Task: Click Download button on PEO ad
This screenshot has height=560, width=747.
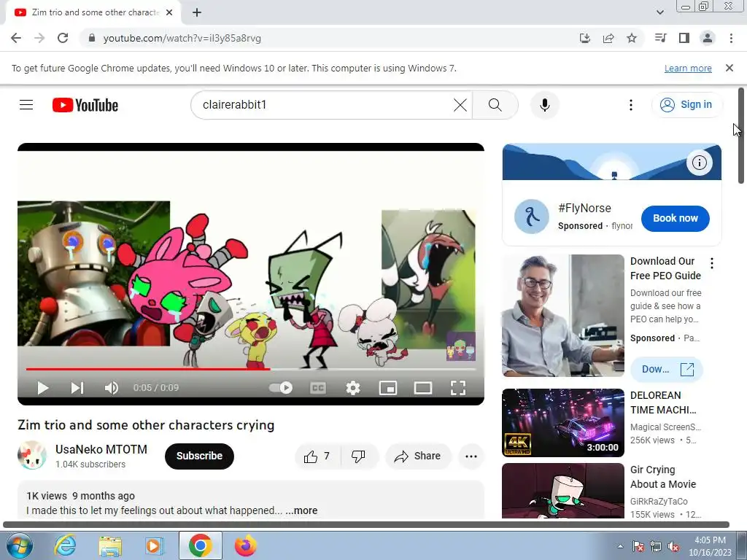Action: (x=667, y=370)
